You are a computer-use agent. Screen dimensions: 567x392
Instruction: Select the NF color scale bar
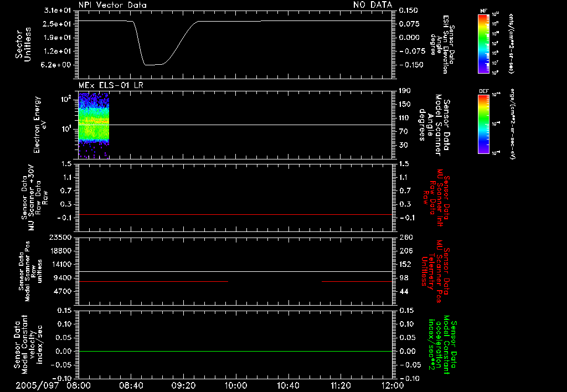484,44
